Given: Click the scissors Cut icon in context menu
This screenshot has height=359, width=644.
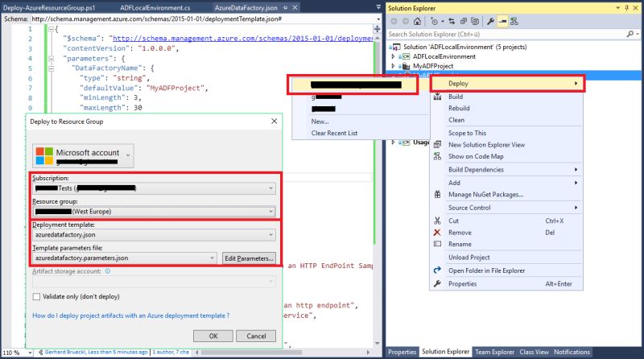Looking at the screenshot, I should [x=437, y=221].
